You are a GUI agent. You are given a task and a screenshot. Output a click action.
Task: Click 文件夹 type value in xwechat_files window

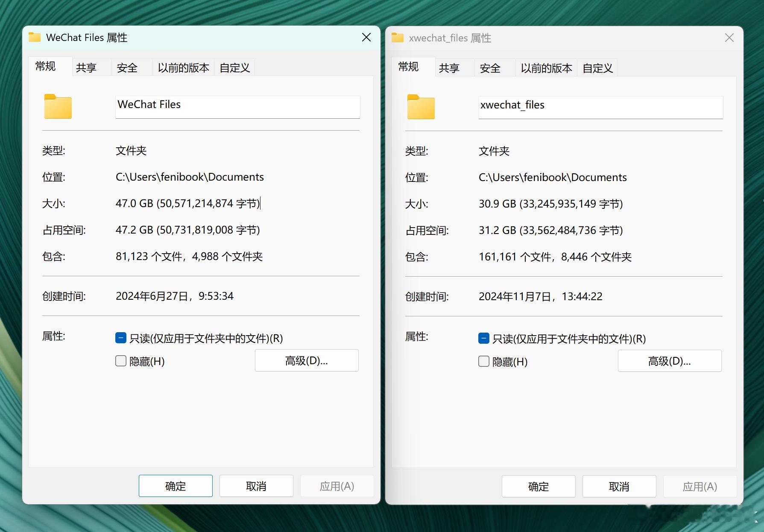(x=494, y=151)
